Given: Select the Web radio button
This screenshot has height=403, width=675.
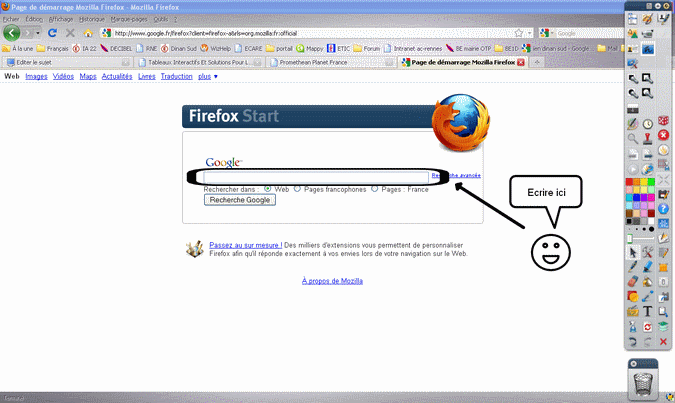Looking at the screenshot, I should (x=267, y=189).
